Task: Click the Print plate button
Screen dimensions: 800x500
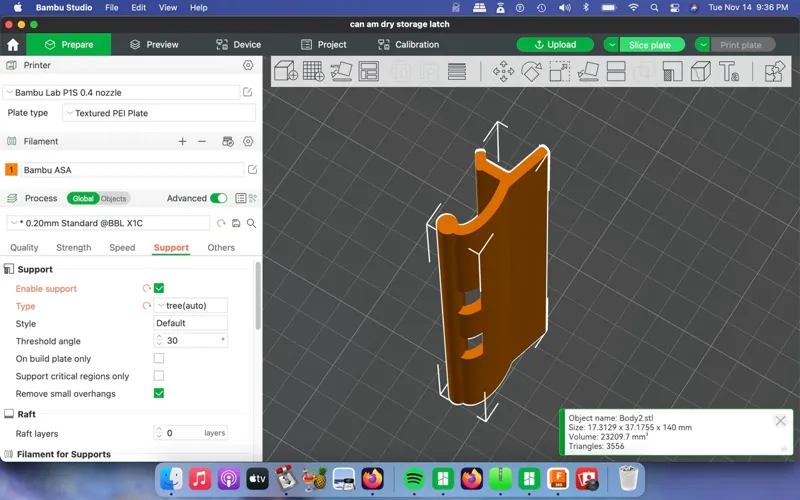Action: click(743, 45)
